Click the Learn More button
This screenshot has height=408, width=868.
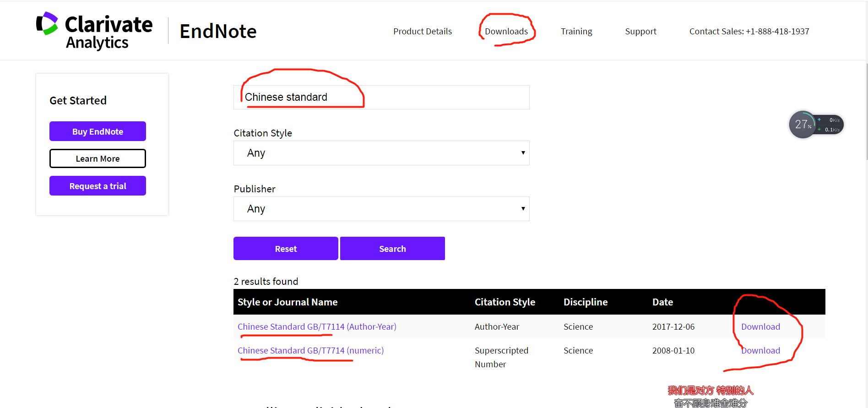point(98,158)
